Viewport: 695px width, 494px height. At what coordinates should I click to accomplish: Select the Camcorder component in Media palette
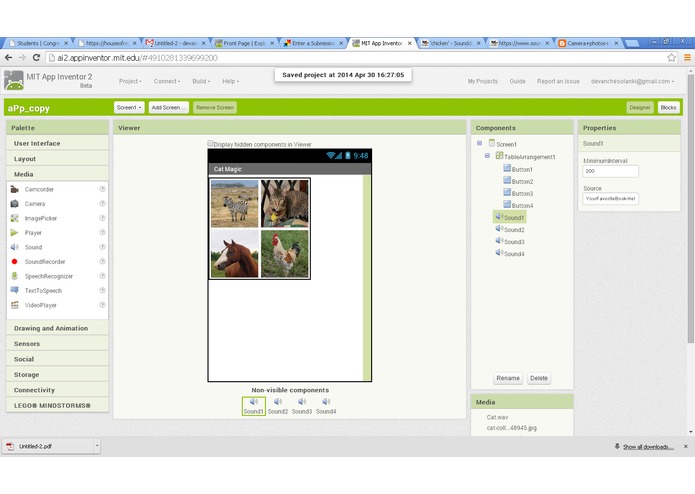pos(39,189)
